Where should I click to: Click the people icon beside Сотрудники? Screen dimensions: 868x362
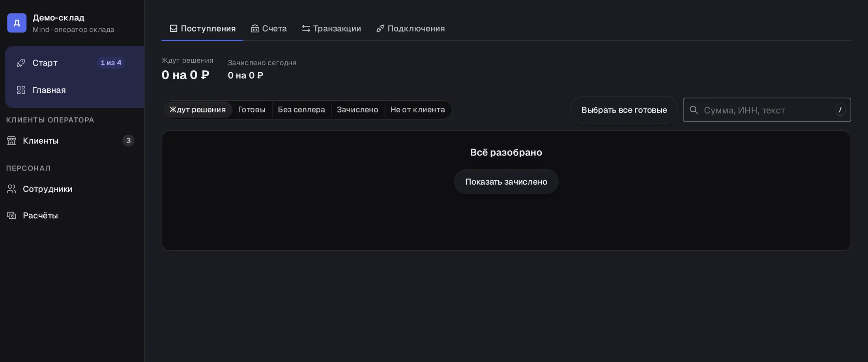click(x=11, y=189)
